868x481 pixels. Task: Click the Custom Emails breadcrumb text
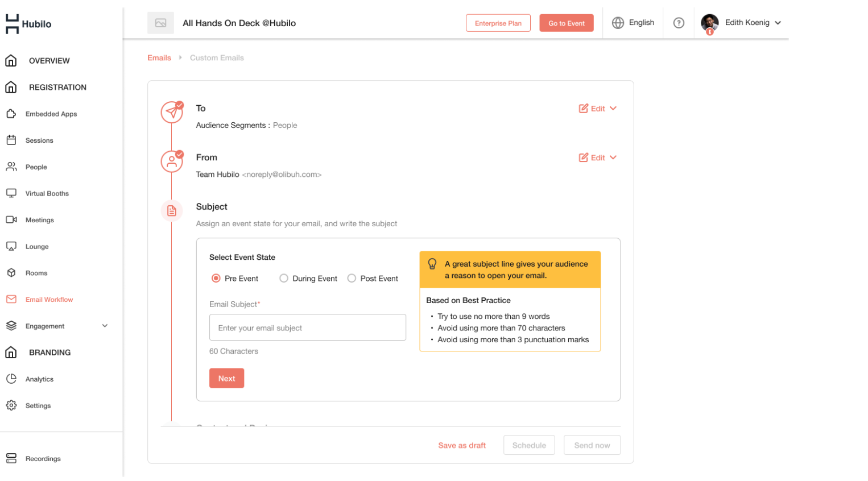pos(217,58)
